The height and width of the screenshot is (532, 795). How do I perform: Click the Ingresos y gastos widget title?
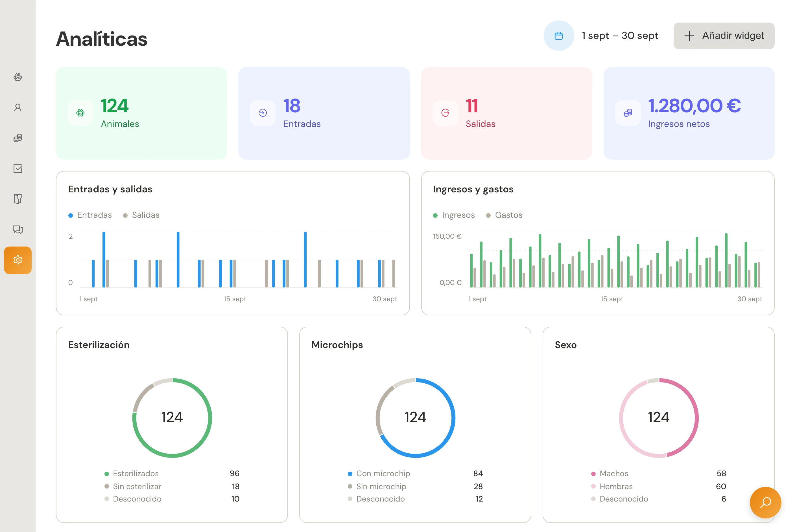[x=473, y=189]
